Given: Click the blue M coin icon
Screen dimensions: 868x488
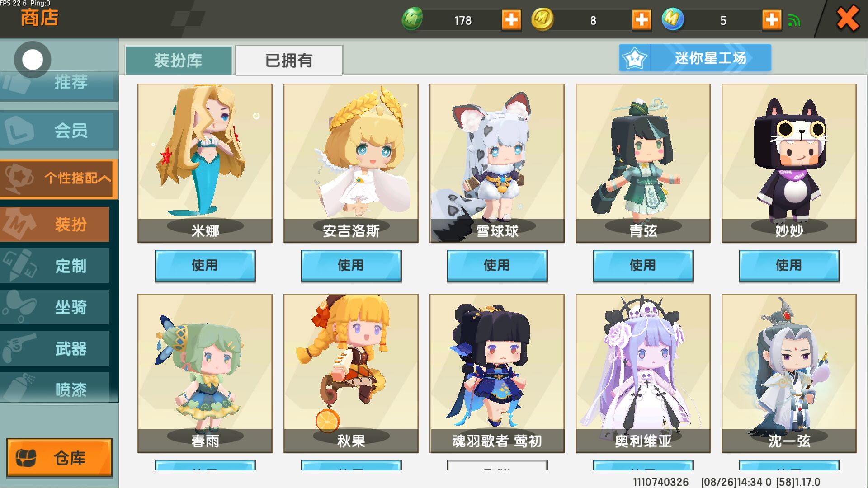Looking at the screenshot, I should tap(673, 19).
